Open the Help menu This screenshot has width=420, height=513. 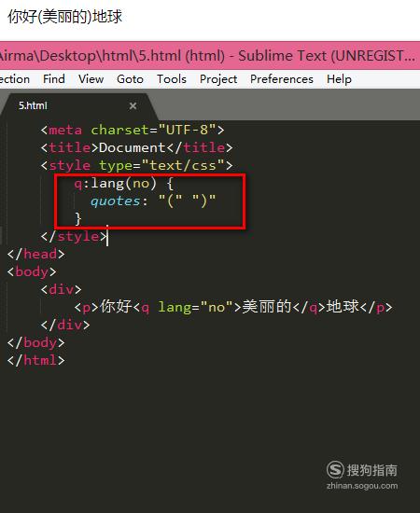click(x=339, y=79)
